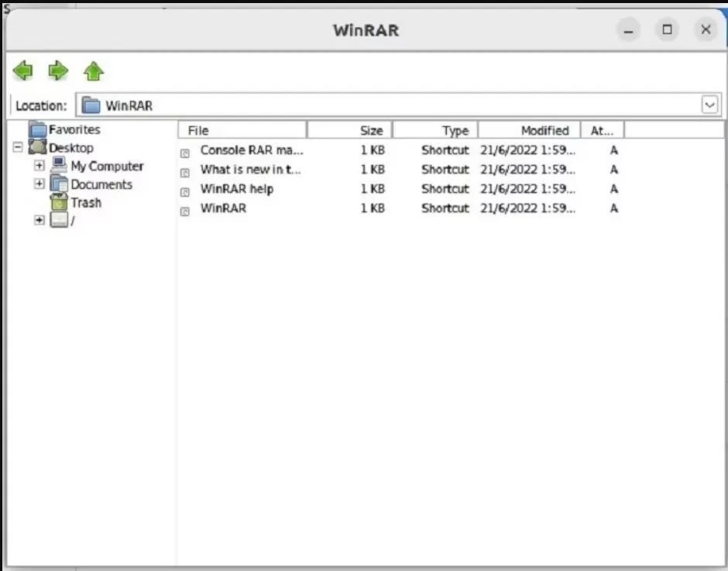Select the Console RAR manual shortcut icon
728x571 pixels.
coord(185,153)
